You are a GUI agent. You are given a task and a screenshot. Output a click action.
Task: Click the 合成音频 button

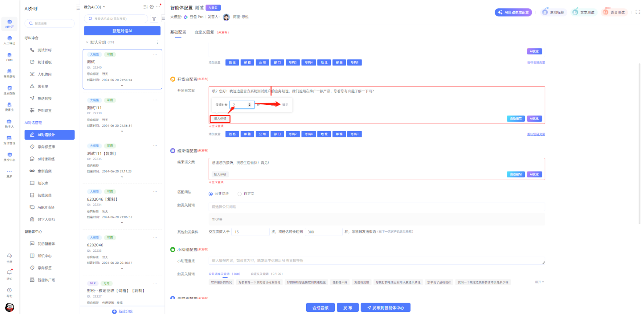click(x=320, y=308)
